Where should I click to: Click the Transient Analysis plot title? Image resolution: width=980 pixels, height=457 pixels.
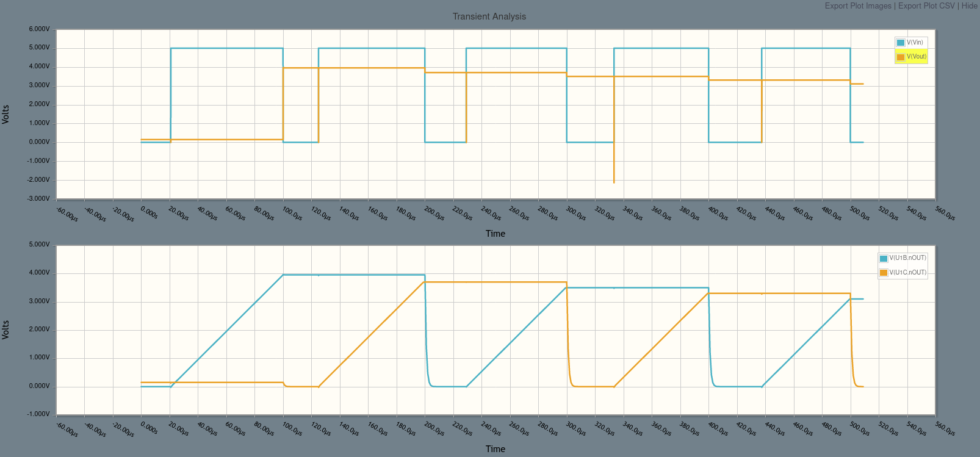pos(489,16)
